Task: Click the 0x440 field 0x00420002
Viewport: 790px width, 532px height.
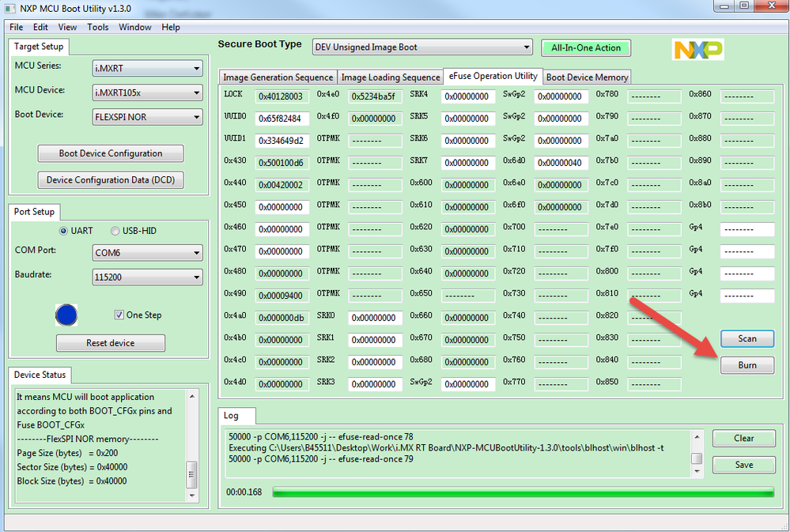Action: 282,185
